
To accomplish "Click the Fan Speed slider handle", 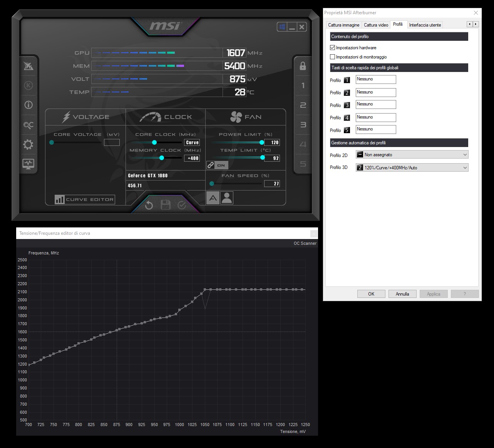I will coord(211,184).
